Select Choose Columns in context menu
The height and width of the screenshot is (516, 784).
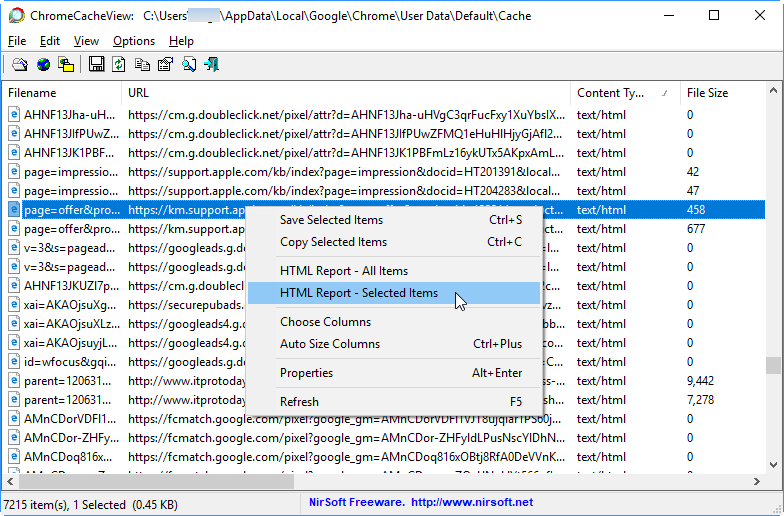pos(394,322)
